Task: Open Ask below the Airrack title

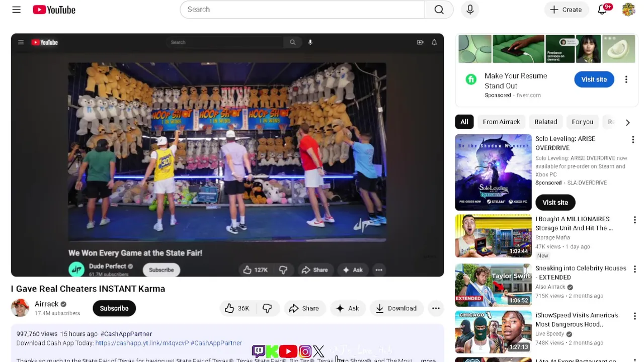Action: coord(347,308)
